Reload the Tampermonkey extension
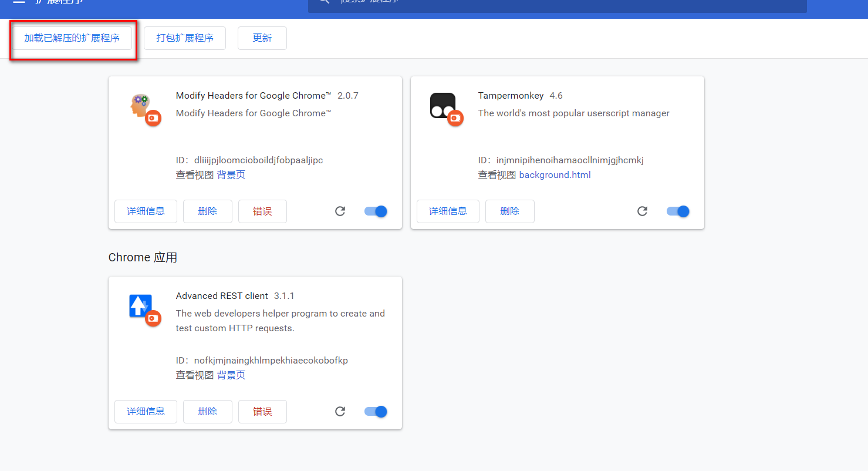 coord(642,211)
